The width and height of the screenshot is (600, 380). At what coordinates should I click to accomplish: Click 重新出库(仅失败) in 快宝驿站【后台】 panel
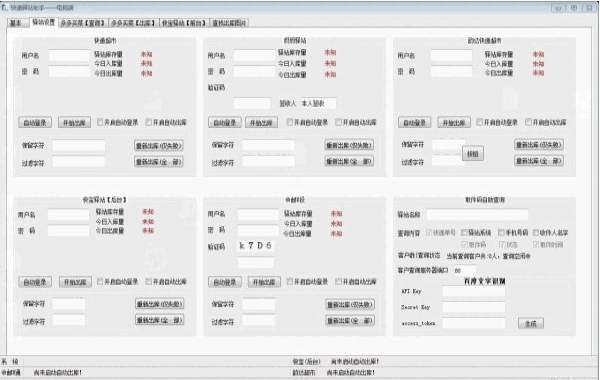point(160,304)
